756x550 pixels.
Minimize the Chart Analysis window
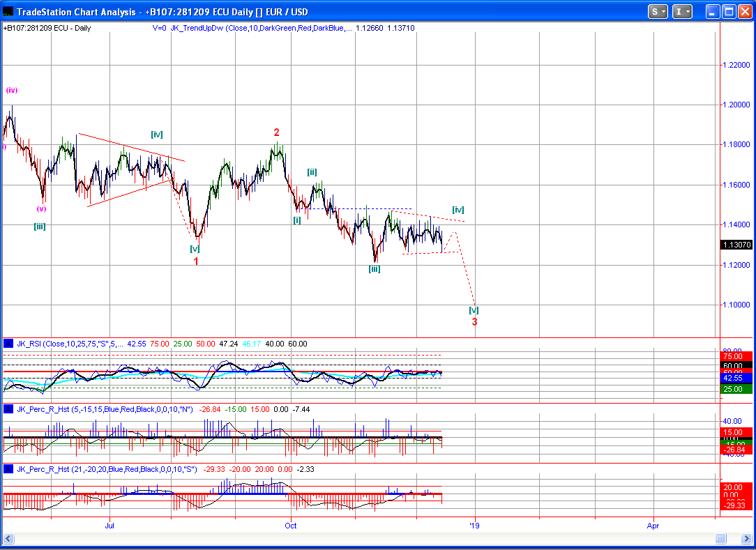click(x=713, y=12)
